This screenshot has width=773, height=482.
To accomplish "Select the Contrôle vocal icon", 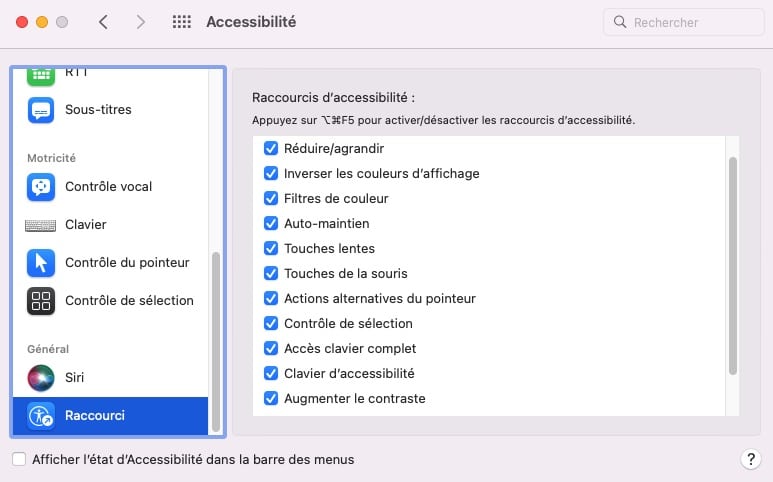I will pyautogui.click(x=41, y=187).
